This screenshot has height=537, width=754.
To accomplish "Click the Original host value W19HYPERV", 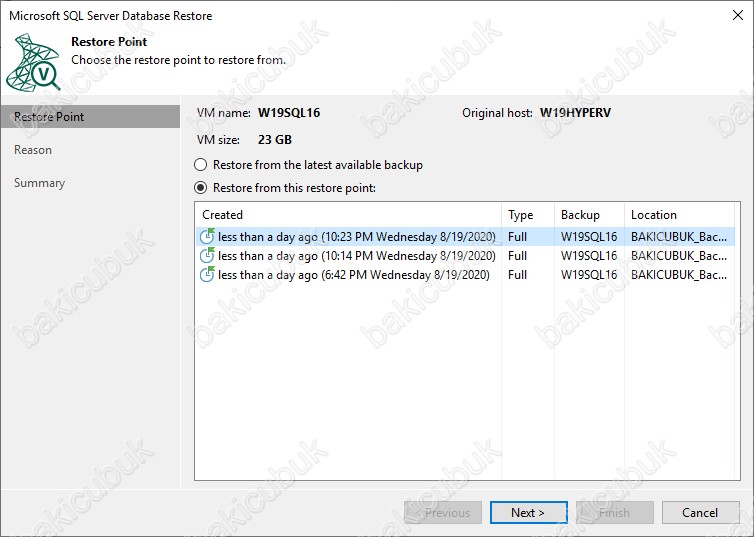I will coord(576,113).
